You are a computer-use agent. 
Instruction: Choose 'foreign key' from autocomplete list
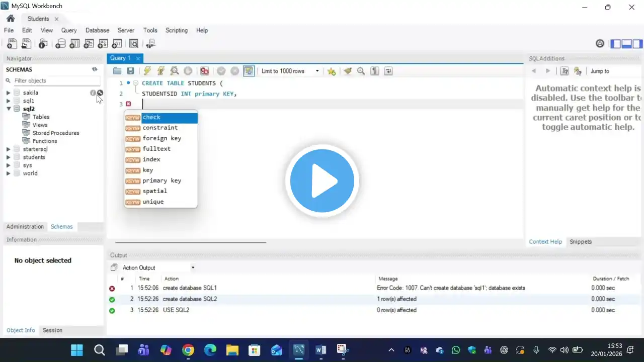point(161,138)
